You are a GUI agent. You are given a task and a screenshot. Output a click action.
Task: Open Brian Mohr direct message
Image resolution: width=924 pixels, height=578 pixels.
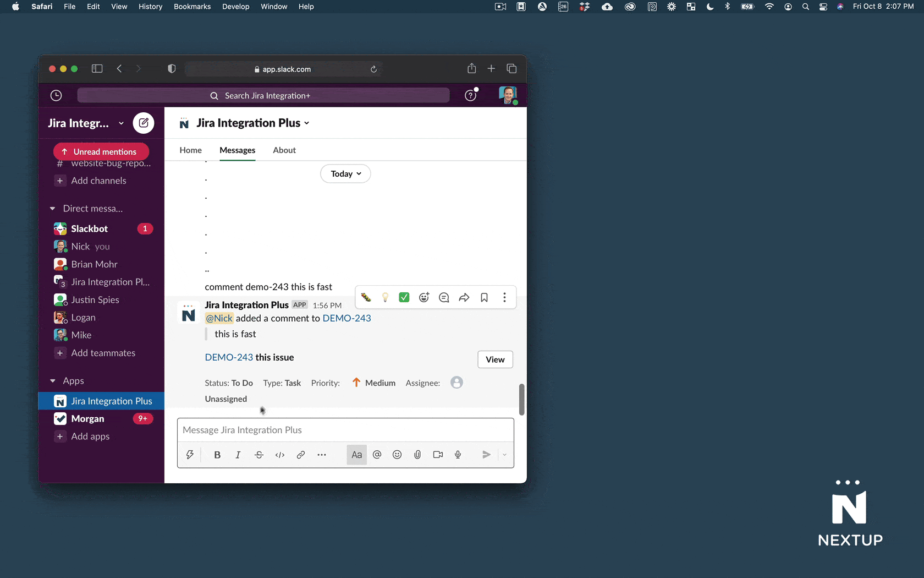click(101, 264)
